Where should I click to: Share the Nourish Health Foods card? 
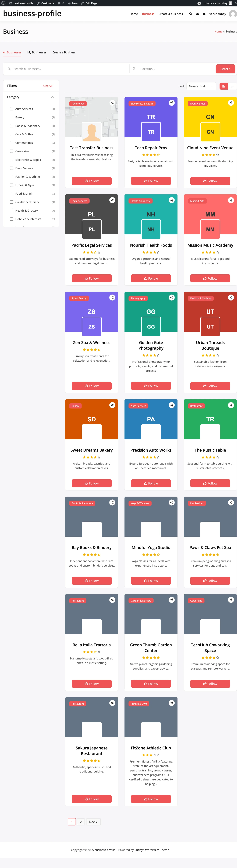click(172, 200)
